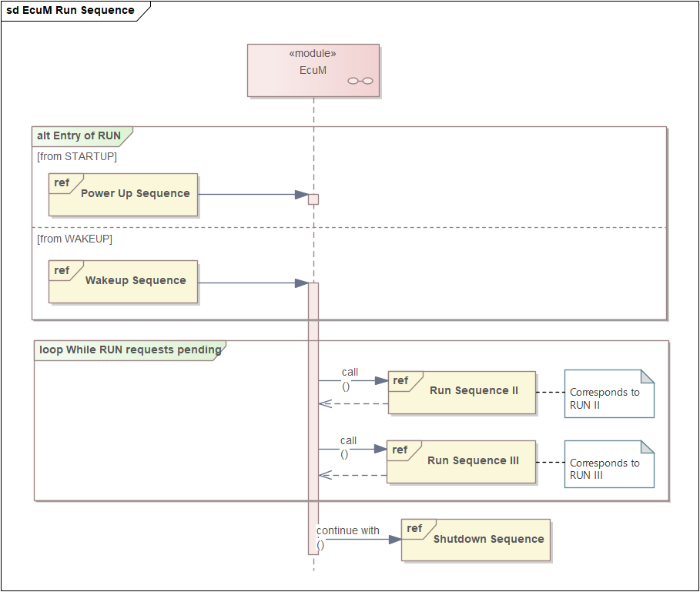Select the loop While RUN requests pending label
Viewport: 700px width, 592px height.
click(x=130, y=350)
